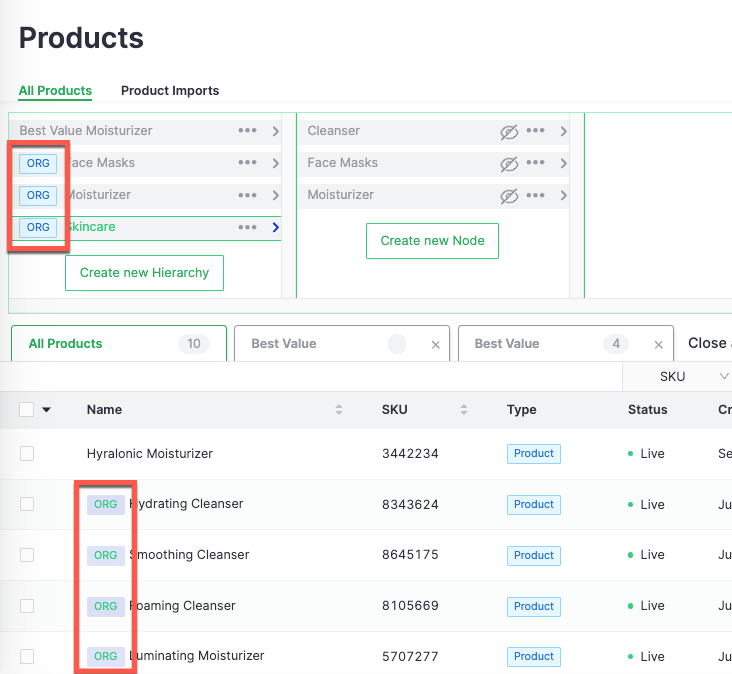Open options menu for Best Value Moisturizer hierarchy
The width and height of the screenshot is (732, 674).
247,131
